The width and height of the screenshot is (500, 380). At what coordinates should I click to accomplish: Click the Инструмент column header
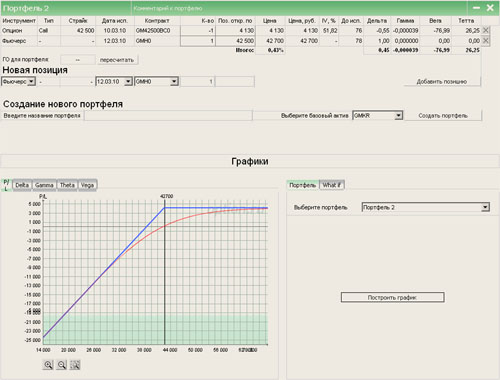pos(19,21)
